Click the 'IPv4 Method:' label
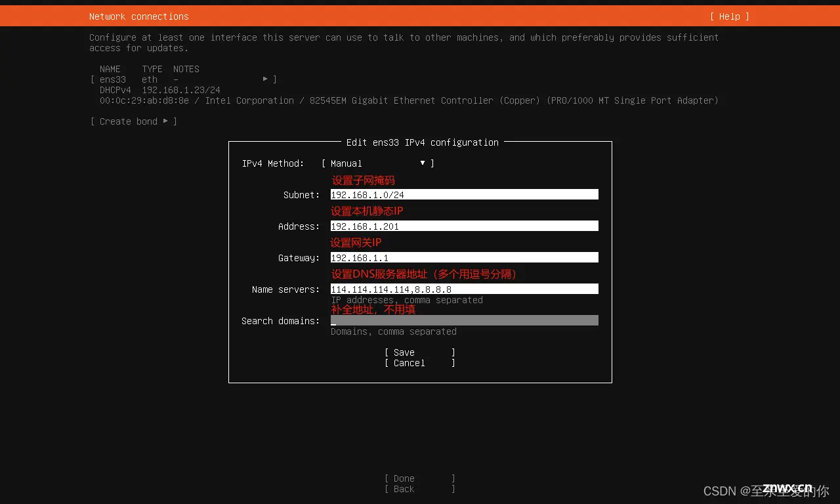Viewport: 840px width, 504px height. coord(273,163)
